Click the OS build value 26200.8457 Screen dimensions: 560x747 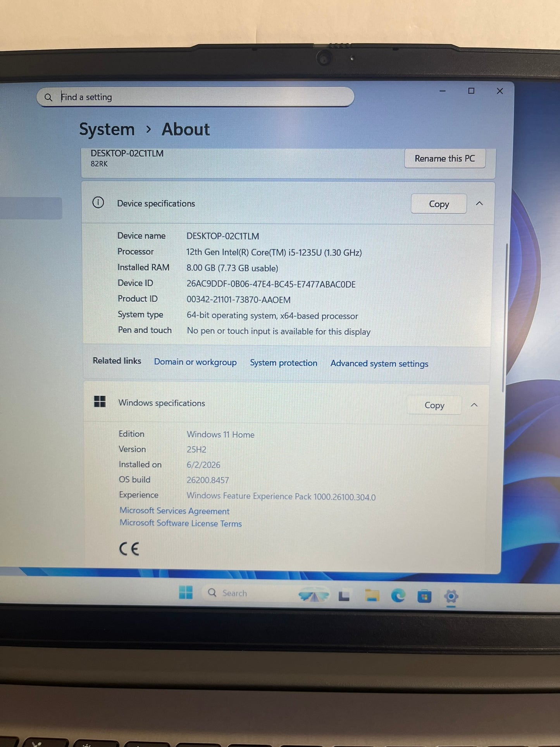tap(208, 480)
